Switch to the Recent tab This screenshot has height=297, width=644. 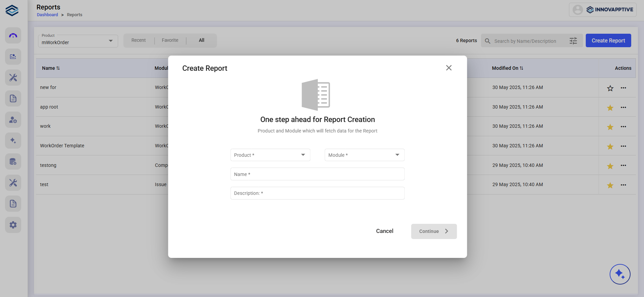click(x=138, y=40)
